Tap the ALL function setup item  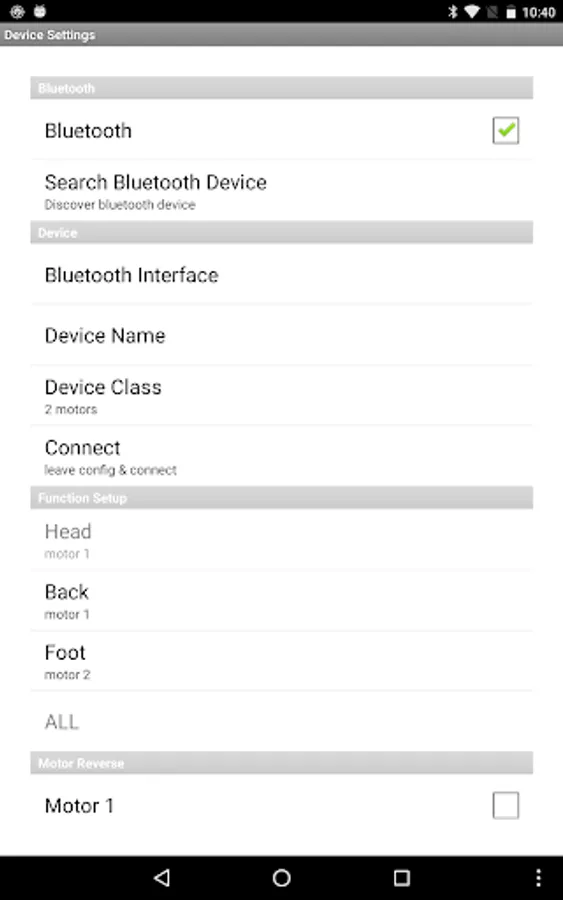pos(281,721)
